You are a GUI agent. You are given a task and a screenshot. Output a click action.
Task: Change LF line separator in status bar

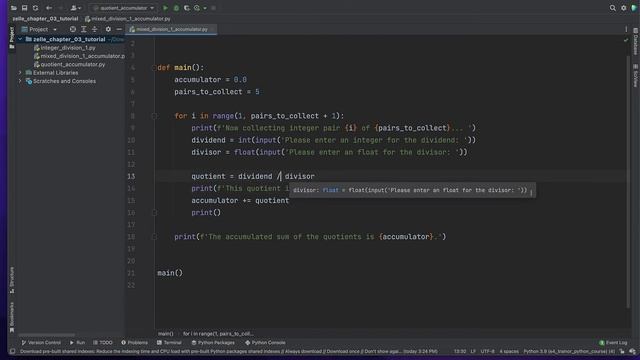pos(473,351)
